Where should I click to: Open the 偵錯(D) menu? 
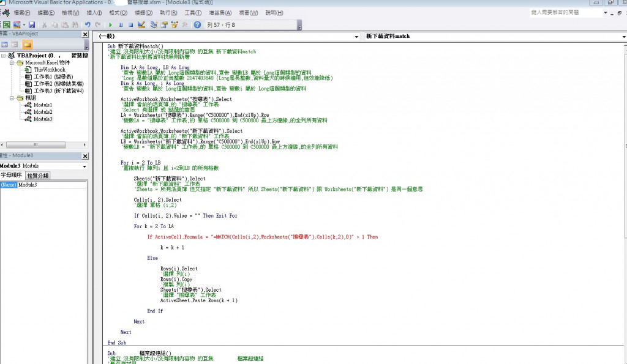[x=143, y=13]
